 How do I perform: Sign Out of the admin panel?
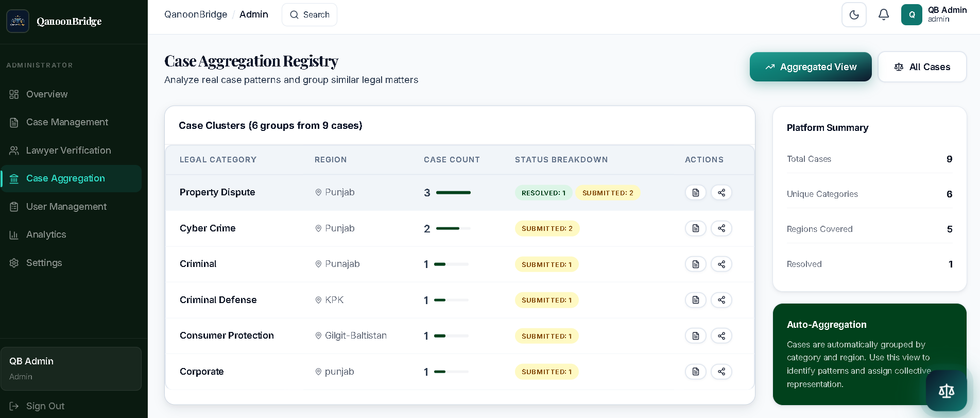[x=37, y=406]
